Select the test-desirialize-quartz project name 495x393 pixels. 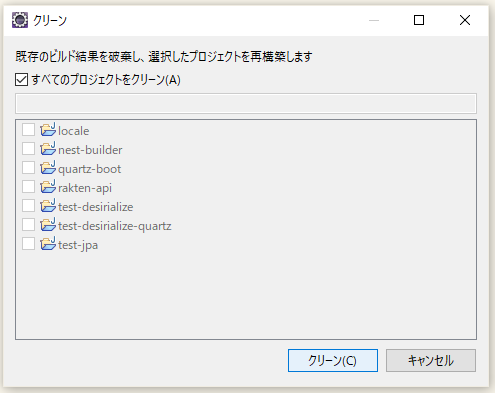(115, 226)
